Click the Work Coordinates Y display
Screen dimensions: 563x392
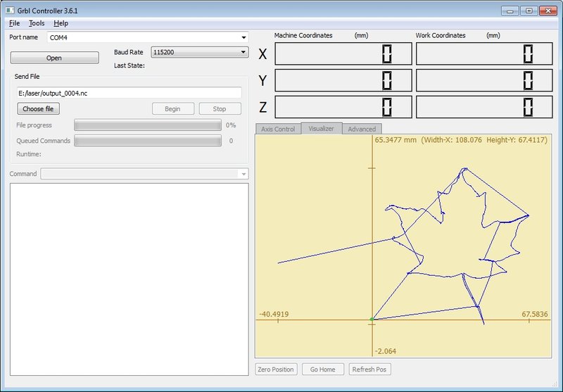(x=484, y=80)
